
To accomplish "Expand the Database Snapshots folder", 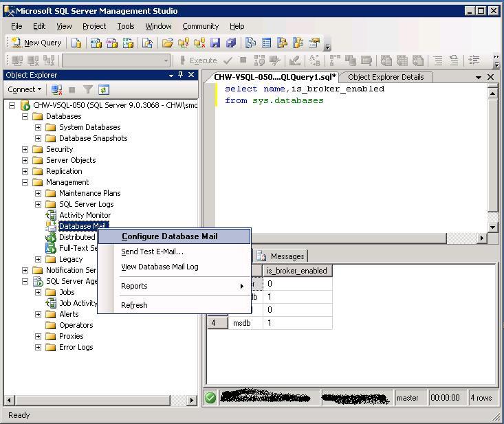I will coord(39,138).
